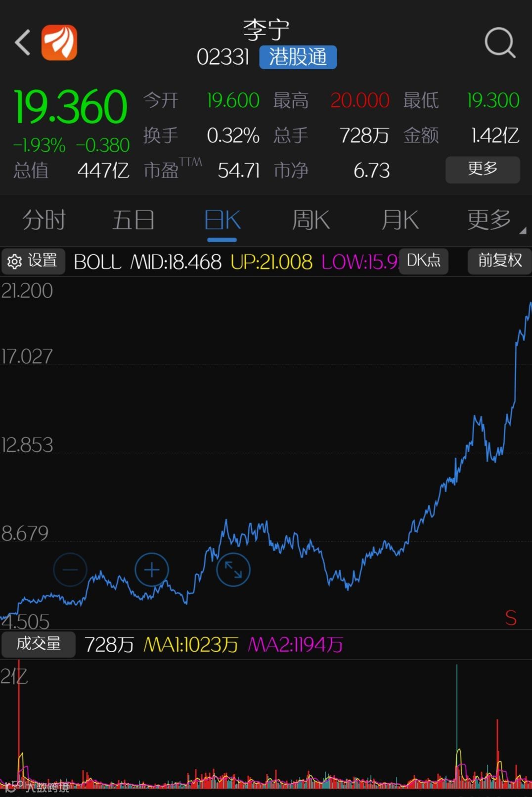Tap the 金额 value 1.42亿
The width and height of the screenshot is (532, 797).
click(495, 135)
